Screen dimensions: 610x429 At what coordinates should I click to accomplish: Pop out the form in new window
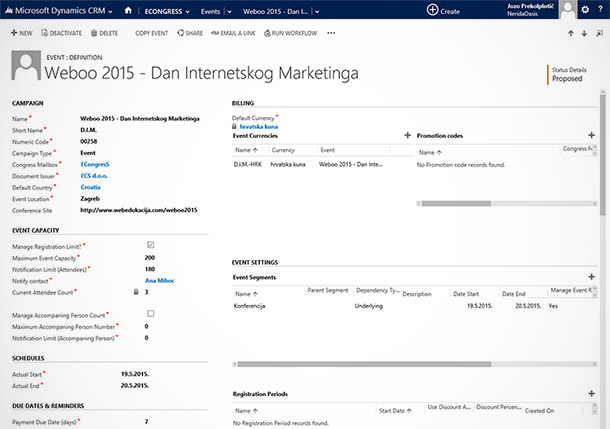click(x=599, y=34)
